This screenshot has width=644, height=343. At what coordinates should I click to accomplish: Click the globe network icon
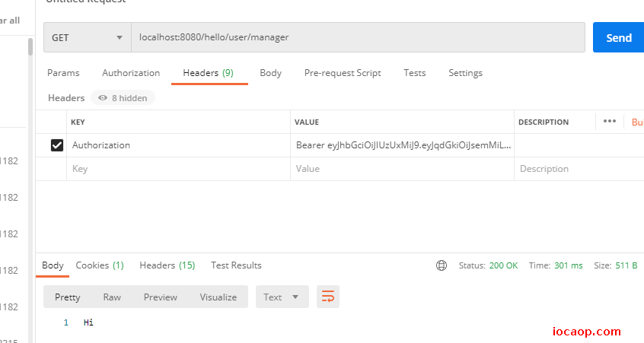pyautogui.click(x=441, y=265)
